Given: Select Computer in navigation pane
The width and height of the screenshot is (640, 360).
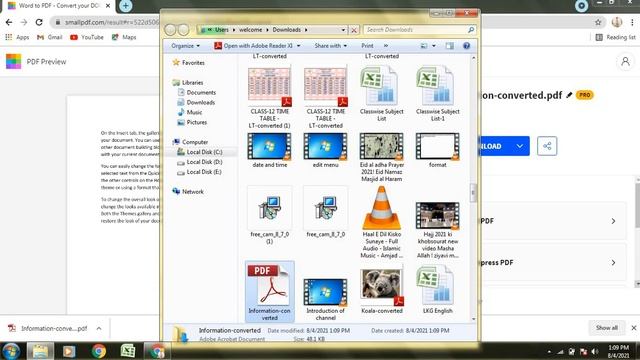Looking at the screenshot, I should pos(190,142).
